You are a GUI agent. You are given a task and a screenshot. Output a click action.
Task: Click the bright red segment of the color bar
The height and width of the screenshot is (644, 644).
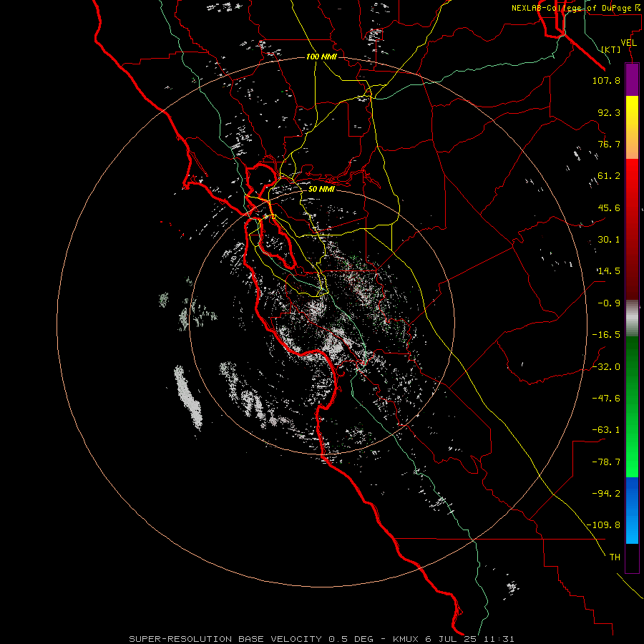click(632, 175)
